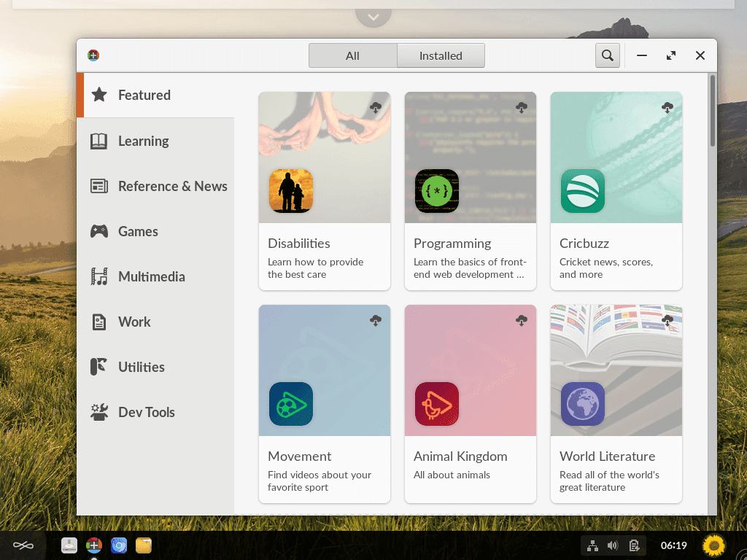The height and width of the screenshot is (560, 747).
Task: Open Chromium browser from the taskbar
Action: click(x=119, y=545)
